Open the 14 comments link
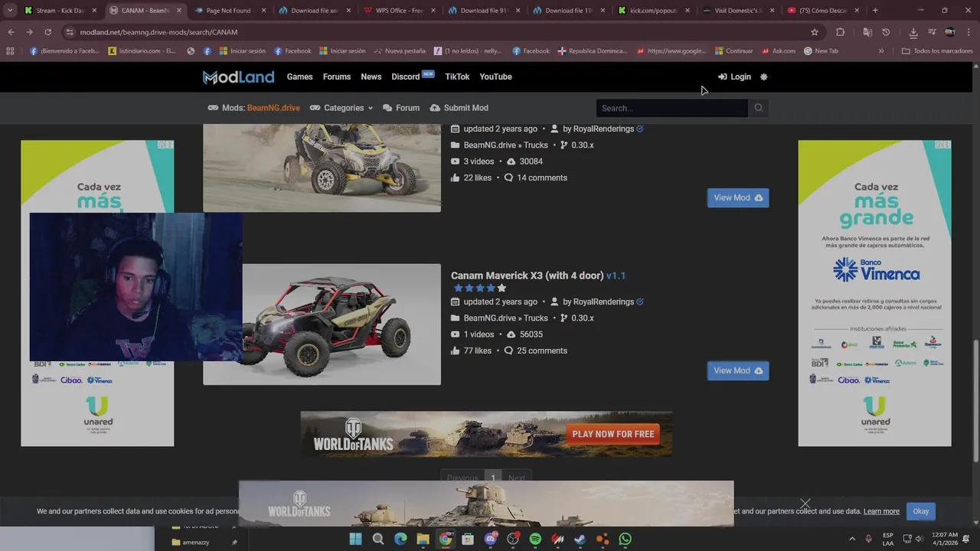The image size is (980, 551). [536, 178]
